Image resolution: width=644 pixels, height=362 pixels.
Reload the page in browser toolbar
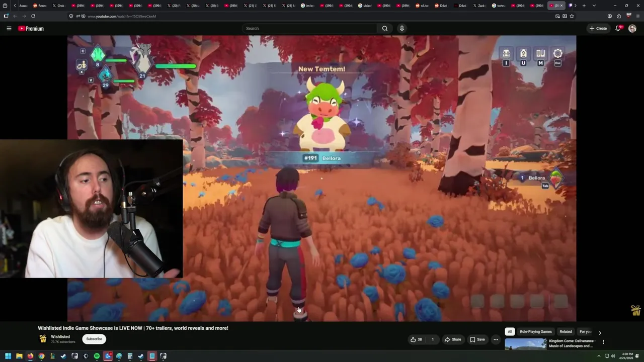click(x=33, y=16)
